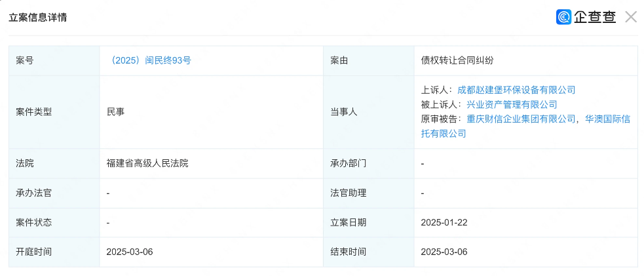Open 兴业资产管理有限公司 company link

point(512,104)
